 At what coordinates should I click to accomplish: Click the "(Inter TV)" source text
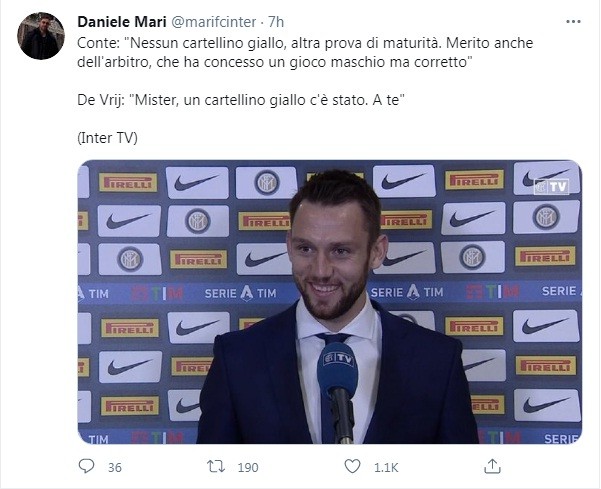107,137
